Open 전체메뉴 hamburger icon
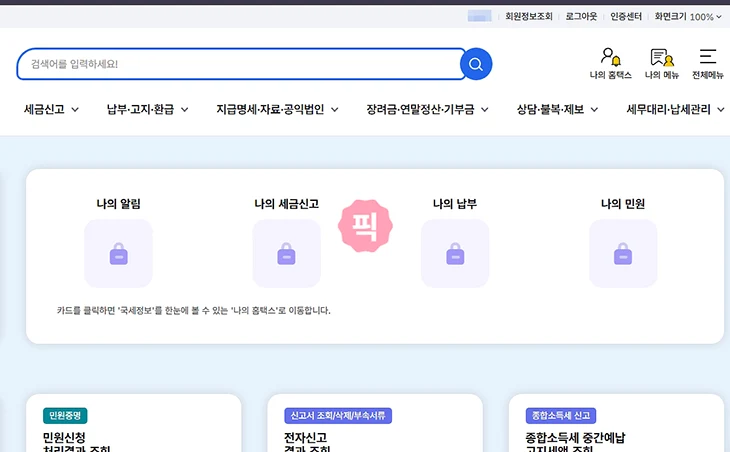Screen dimensions: 730x452 tap(708, 63)
